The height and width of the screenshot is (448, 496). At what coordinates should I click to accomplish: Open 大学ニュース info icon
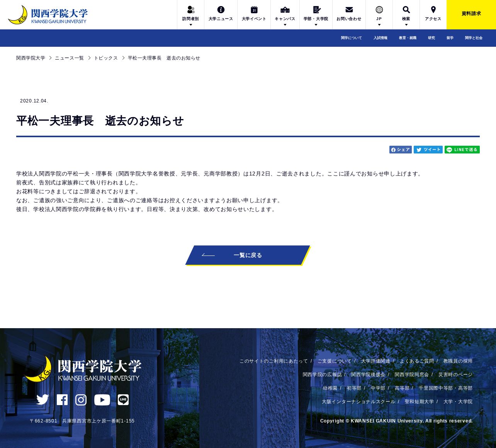coord(221,10)
